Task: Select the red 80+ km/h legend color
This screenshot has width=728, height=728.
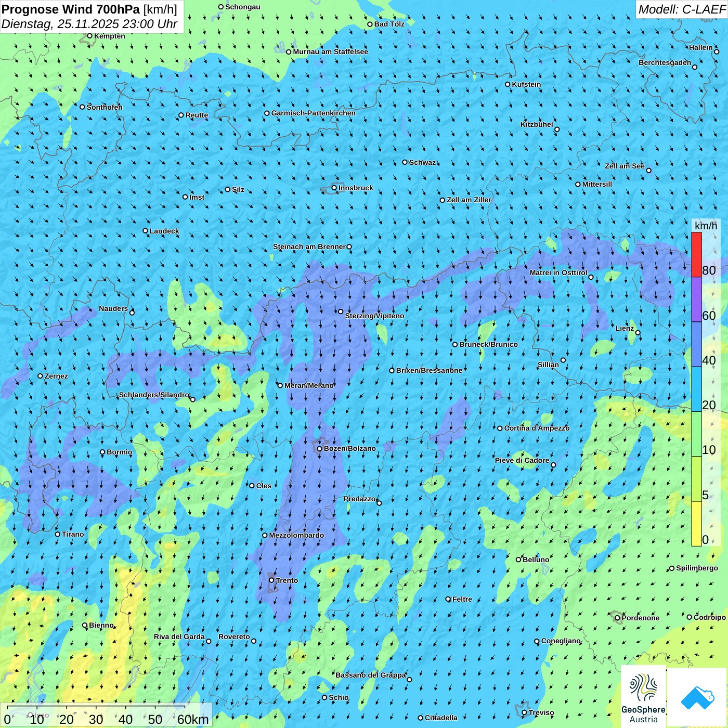Action: [696, 254]
